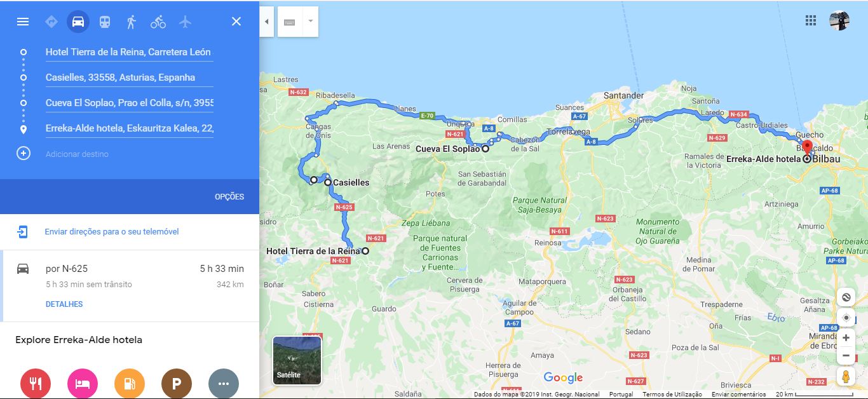Screen dimensions: 868x399
Task: Zoom in on the map
Action: click(846, 338)
